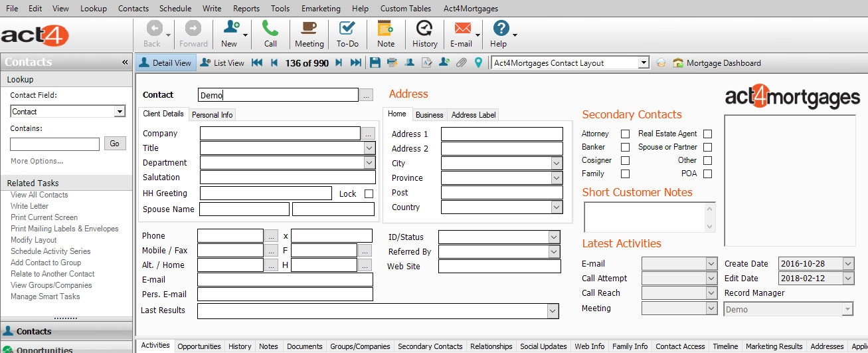Open the Custom Tables menu

coord(405,9)
